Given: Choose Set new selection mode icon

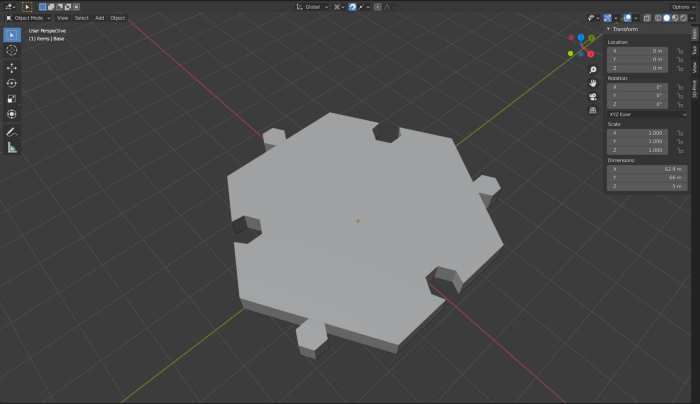Looking at the screenshot, I should coord(42,7).
